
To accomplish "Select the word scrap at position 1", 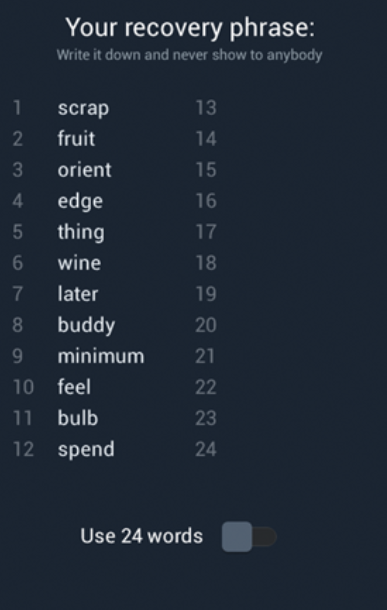I will click(83, 109).
